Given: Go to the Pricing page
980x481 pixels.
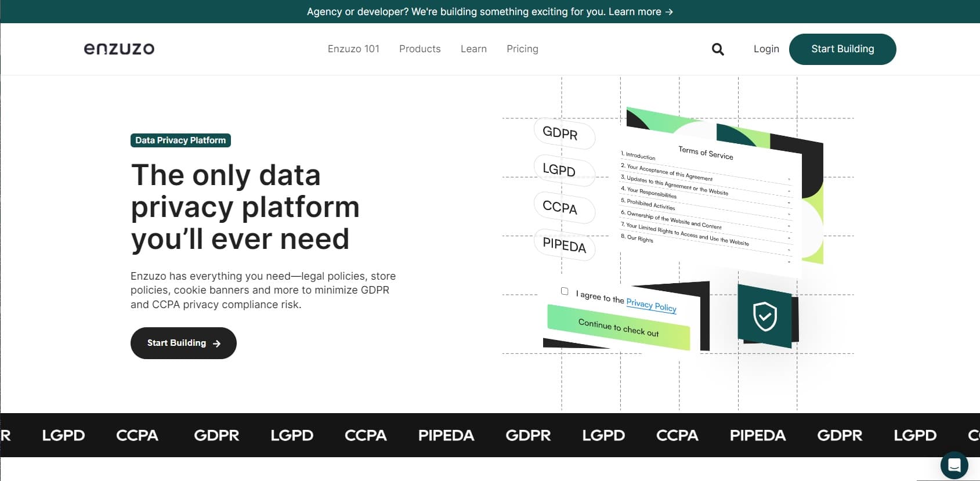Looking at the screenshot, I should [x=522, y=49].
